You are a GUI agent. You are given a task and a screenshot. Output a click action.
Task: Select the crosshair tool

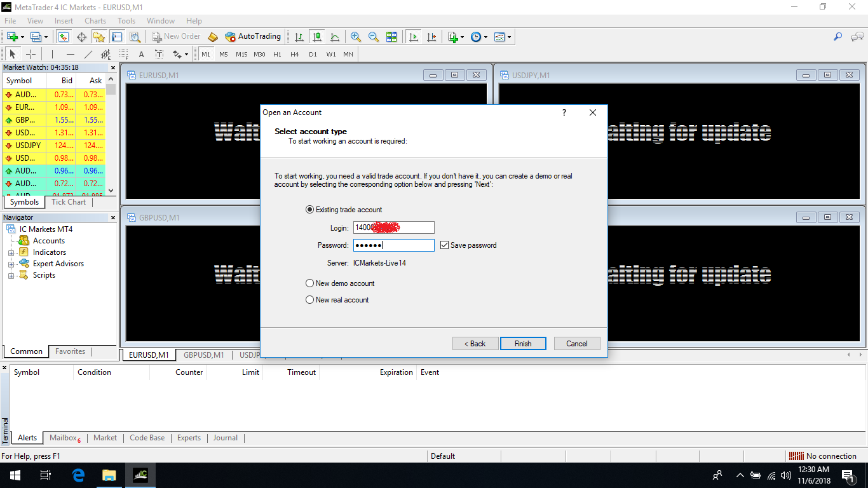pyautogui.click(x=31, y=54)
